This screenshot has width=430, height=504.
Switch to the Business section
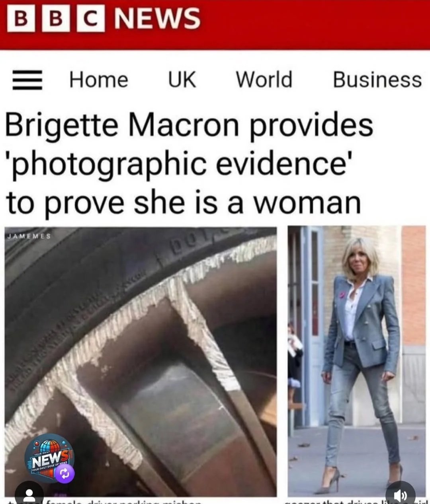tap(377, 79)
